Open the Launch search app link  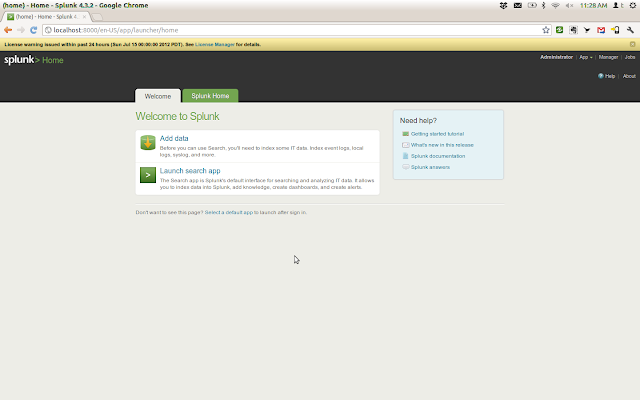point(190,171)
